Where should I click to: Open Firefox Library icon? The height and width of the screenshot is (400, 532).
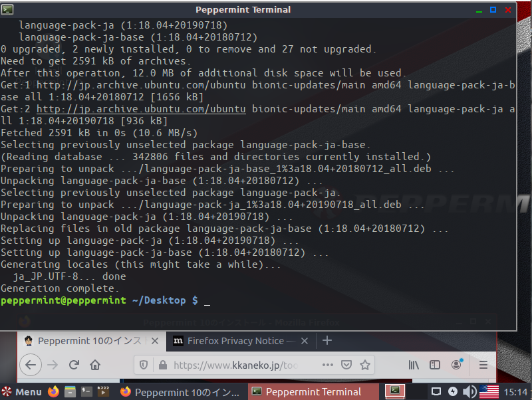coord(414,365)
